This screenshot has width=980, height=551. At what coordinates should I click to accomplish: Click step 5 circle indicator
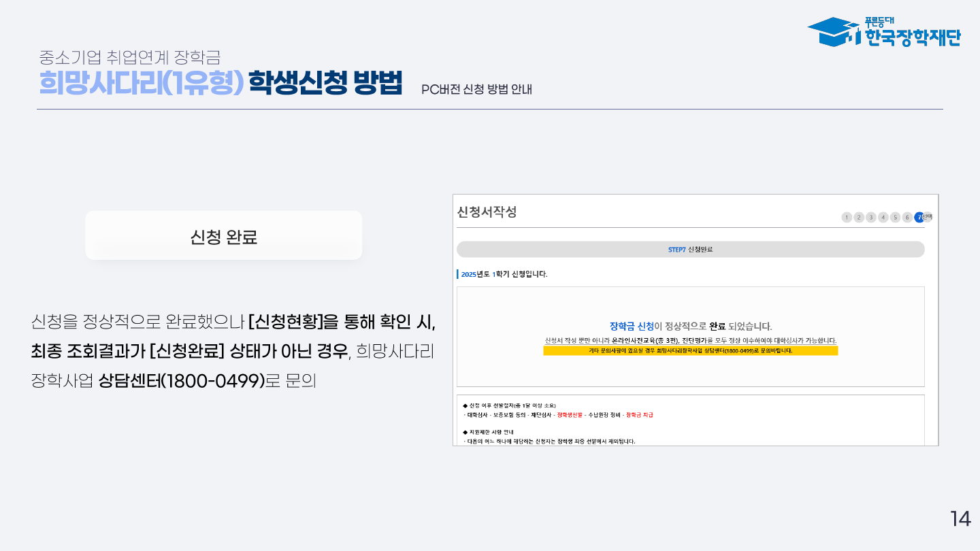pos(895,218)
